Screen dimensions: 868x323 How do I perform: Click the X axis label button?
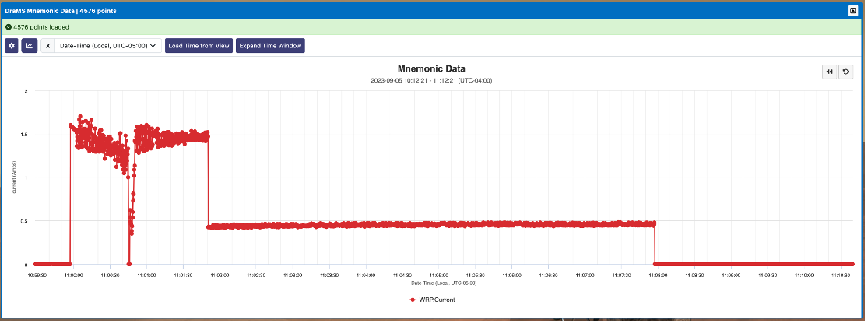click(48, 46)
